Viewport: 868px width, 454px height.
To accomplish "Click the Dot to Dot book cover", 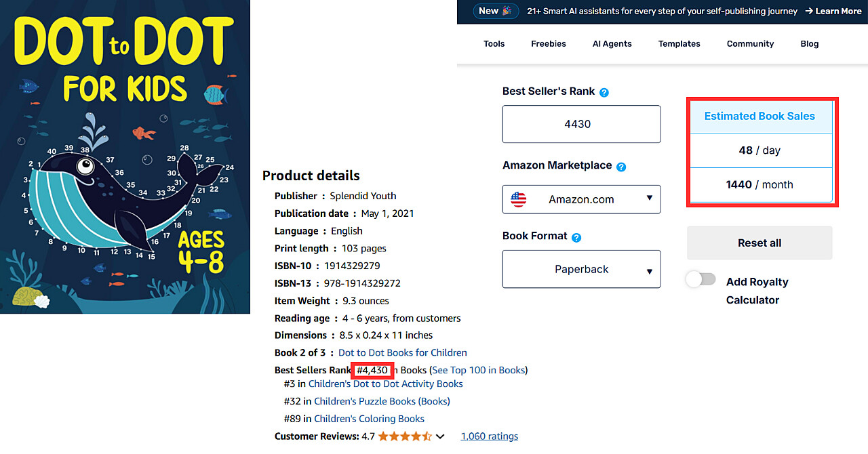I will 125,157.
